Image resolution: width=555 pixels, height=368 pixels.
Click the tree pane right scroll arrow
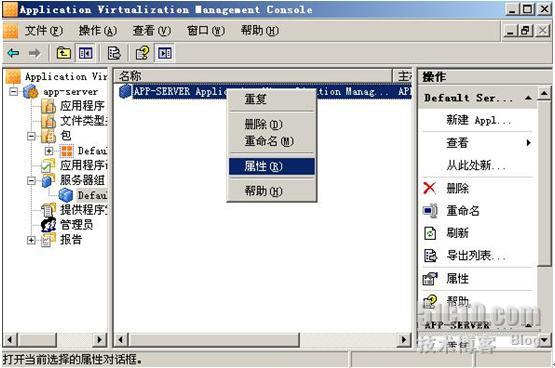[x=100, y=340]
